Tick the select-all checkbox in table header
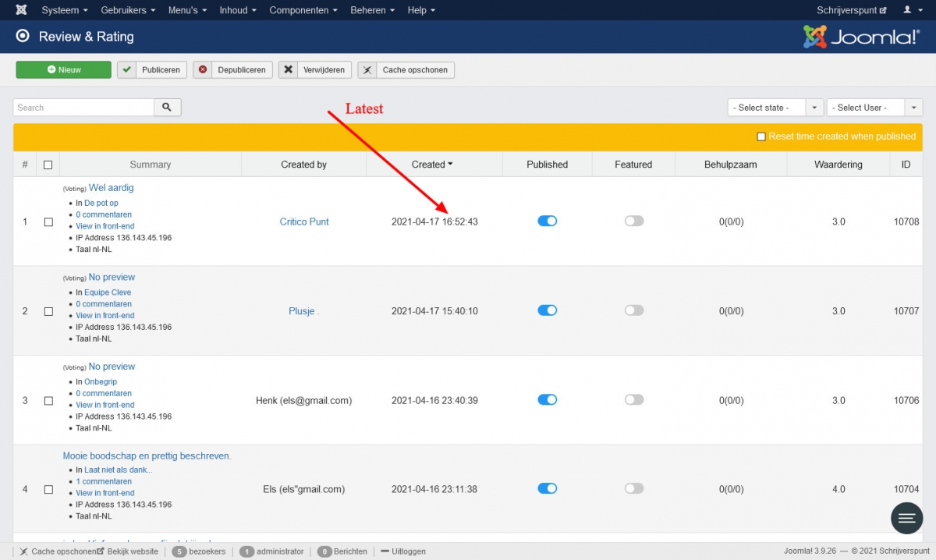Screen dimensions: 936x560 (48, 165)
